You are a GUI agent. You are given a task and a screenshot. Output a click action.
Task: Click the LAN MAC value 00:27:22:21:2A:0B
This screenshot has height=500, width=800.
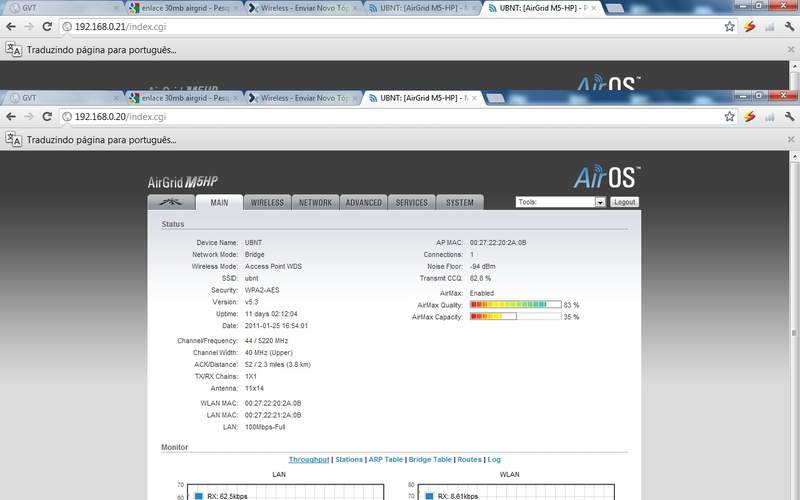click(273, 415)
